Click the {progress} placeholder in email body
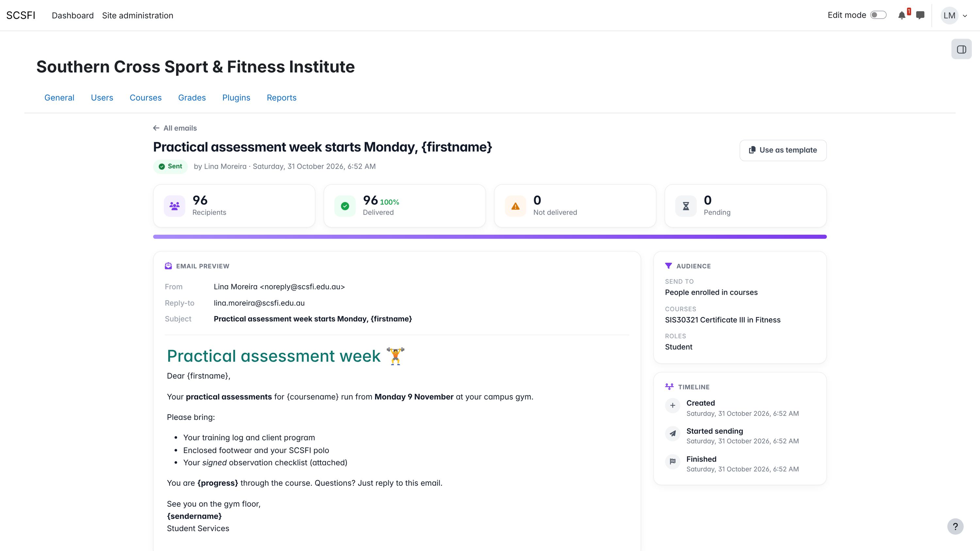Image resolution: width=980 pixels, height=551 pixels. tap(218, 483)
